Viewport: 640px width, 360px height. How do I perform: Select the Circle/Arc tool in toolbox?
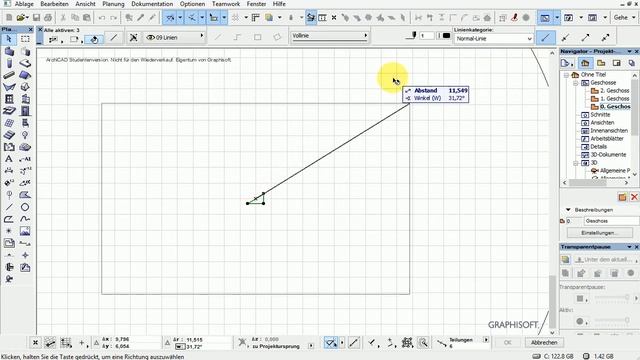25,207
